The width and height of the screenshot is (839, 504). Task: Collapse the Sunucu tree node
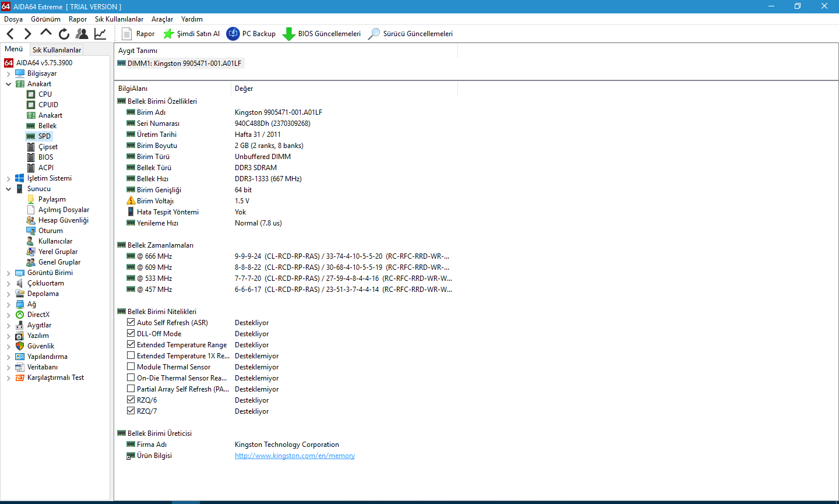click(x=8, y=189)
